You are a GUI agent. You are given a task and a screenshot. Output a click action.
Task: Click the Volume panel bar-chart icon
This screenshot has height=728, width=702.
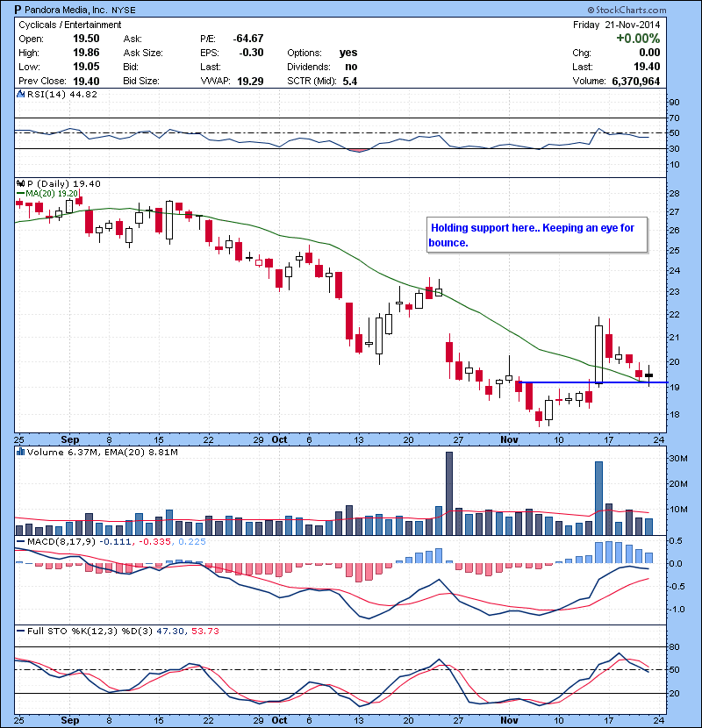coord(20,452)
